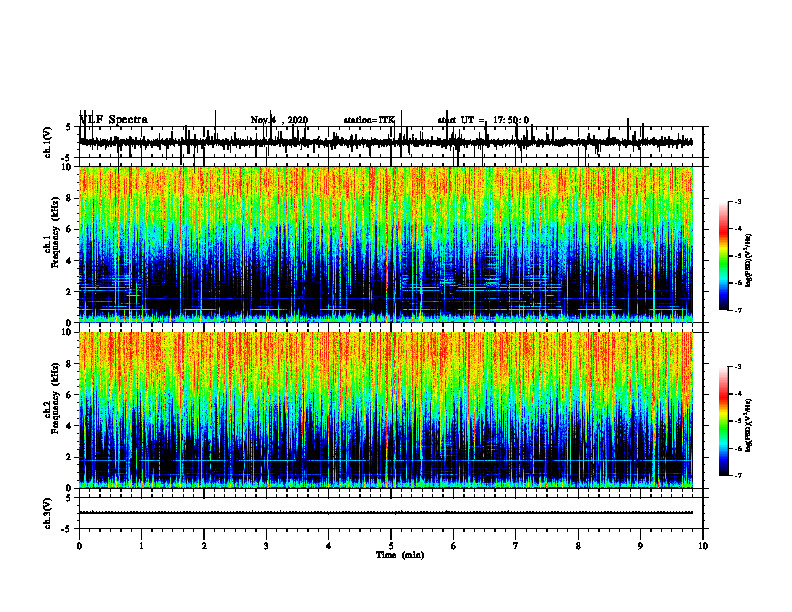Click inside the ch.1 spectrogram panel
The image size is (792, 612).
(x=386, y=244)
